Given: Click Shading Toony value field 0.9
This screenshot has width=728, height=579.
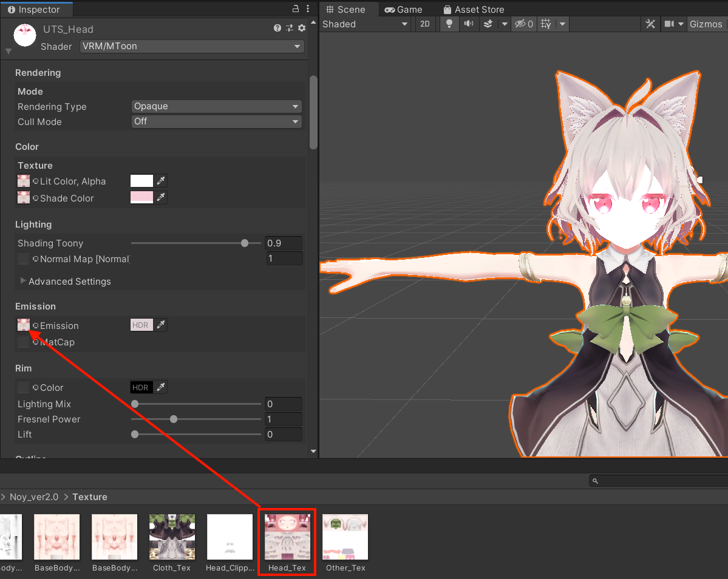Looking at the screenshot, I should pos(284,243).
